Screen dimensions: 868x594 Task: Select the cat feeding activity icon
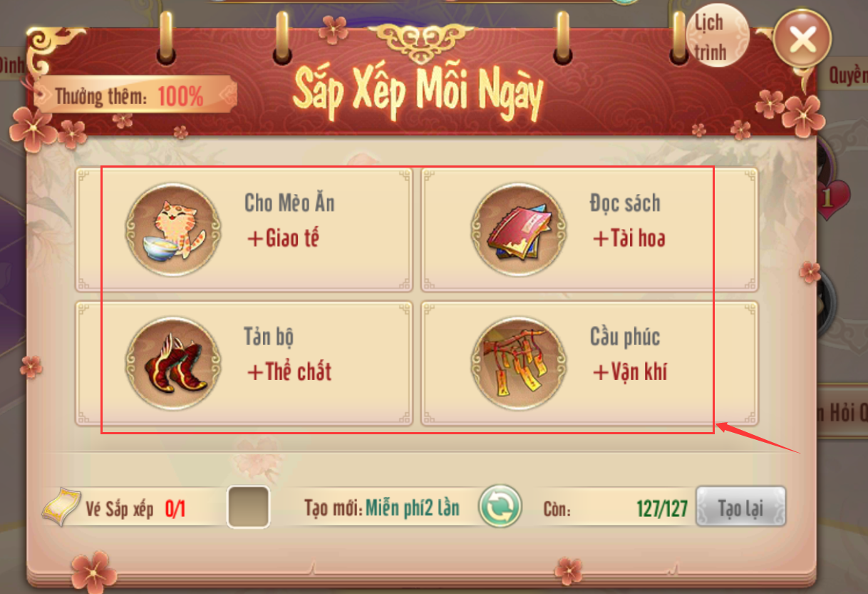click(x=173, y=230)
